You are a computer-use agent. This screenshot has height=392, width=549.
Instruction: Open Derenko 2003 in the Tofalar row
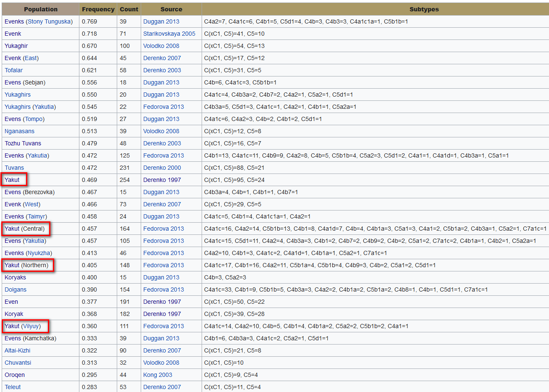pos(162,70)
